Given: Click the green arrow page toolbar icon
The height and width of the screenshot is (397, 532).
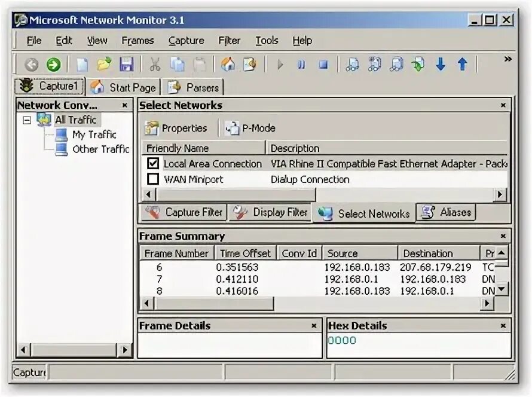Looking at the screenshot, I should 418,64.
